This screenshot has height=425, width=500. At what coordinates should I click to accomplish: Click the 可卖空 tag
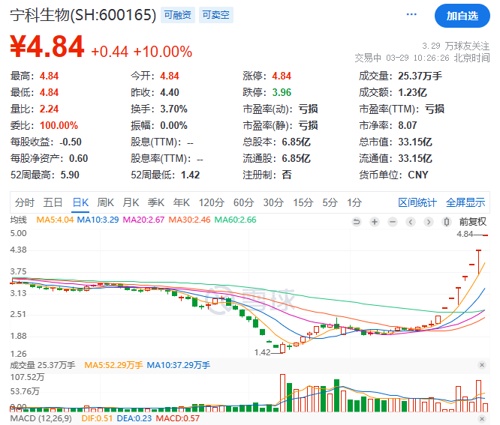(216, 15)
